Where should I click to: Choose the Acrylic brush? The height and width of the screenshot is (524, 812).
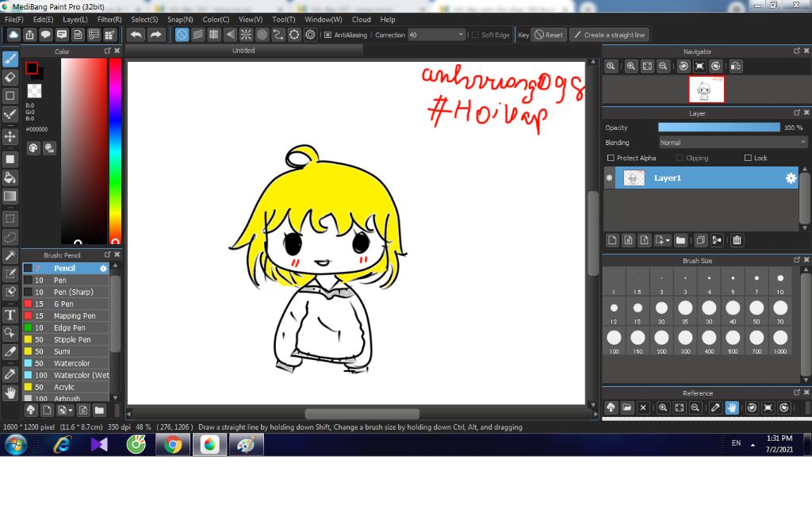coord(66,388)
